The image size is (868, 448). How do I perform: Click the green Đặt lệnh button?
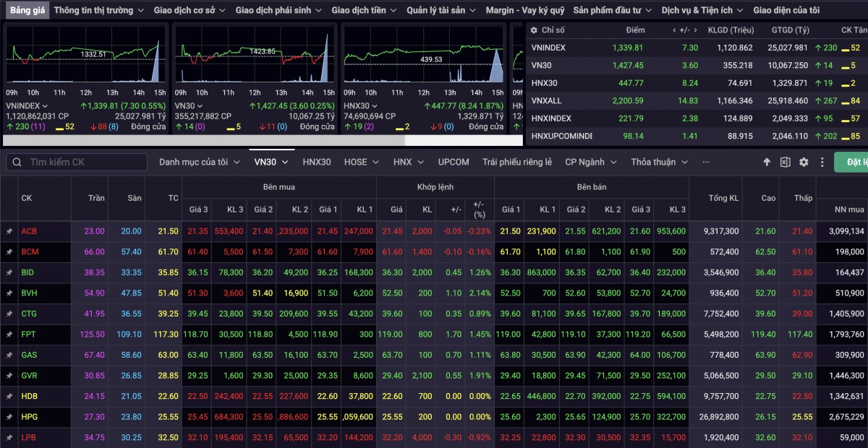(x=852, y=163)
